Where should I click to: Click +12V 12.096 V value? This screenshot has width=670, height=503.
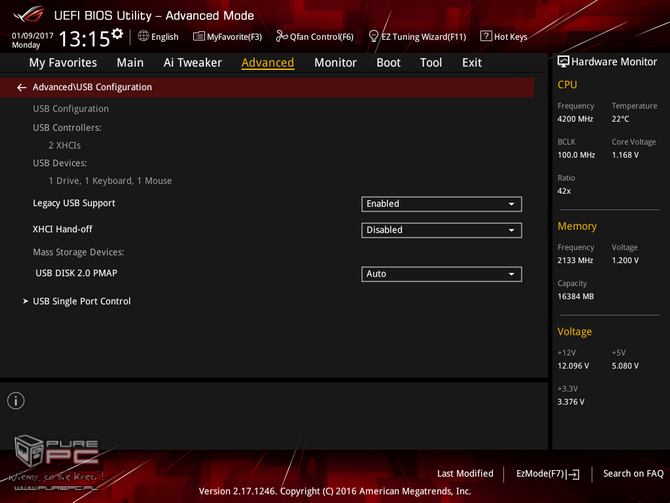click(x=573, y=366)
